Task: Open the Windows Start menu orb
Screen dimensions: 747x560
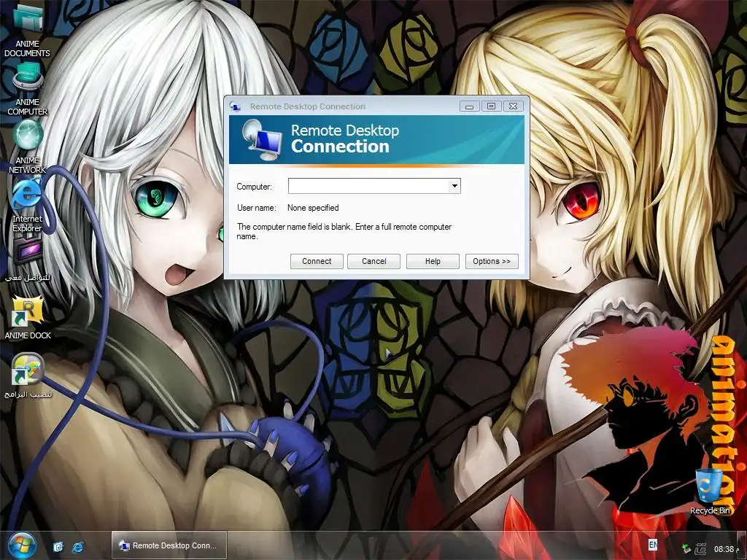Action: pyautogui.click(x=22, y=545)
